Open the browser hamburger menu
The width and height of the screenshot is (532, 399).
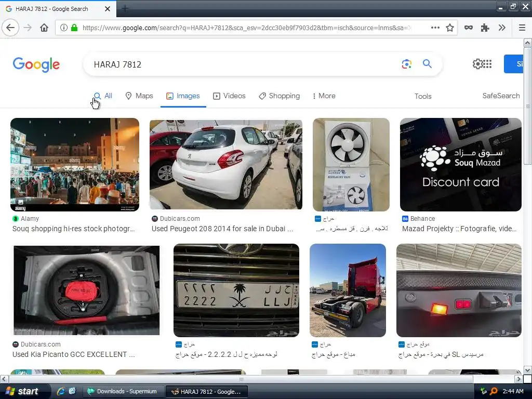522,28
